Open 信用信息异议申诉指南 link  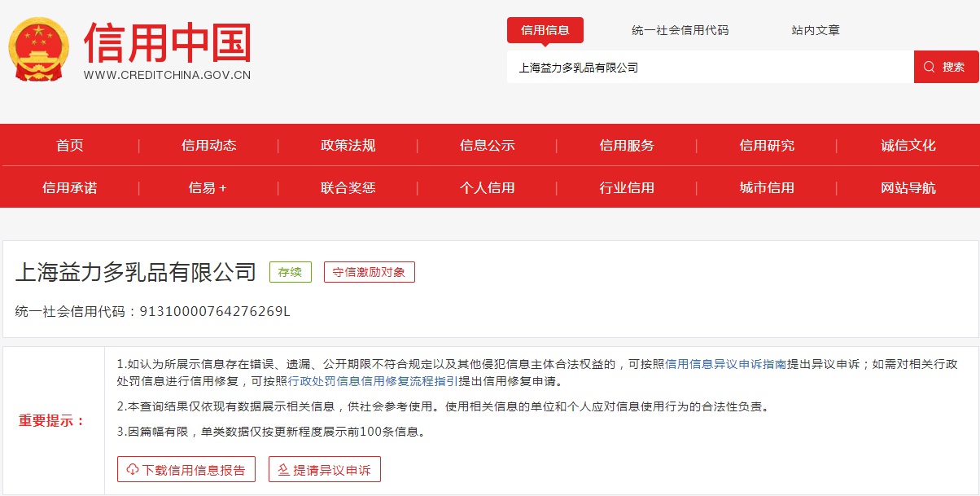tap(726, 365)
